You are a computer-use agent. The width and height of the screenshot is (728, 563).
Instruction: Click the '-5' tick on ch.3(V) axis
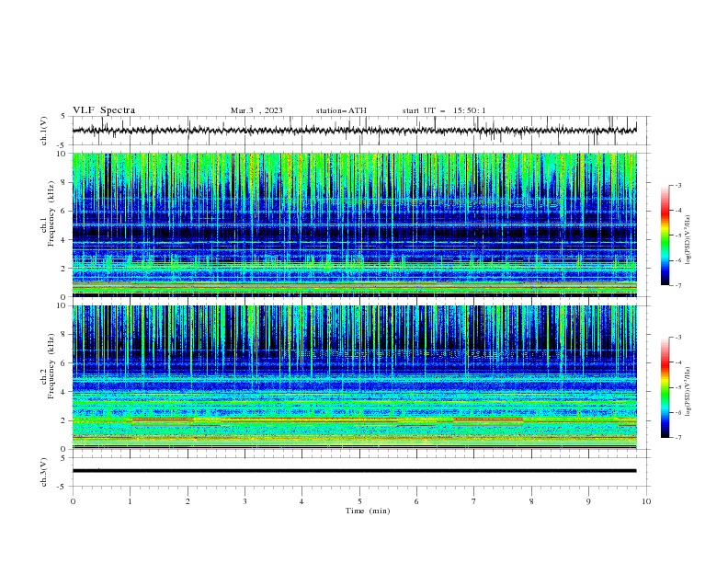[x=63, y=487]
